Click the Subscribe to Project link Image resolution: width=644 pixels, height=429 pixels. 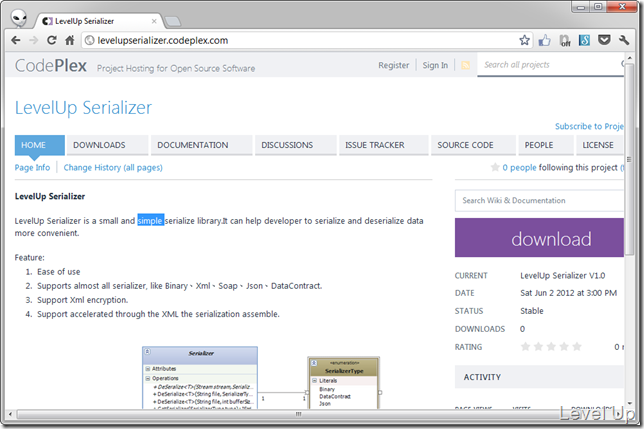(x=589, y=126)
